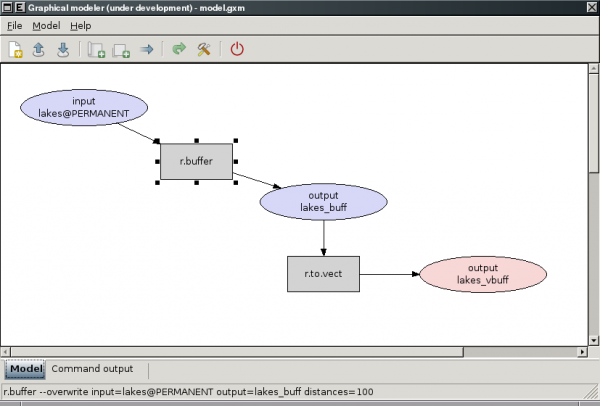This screenshot has height=406, width=600.
Task: Click the add action to model icon
Action: point(96,48)
